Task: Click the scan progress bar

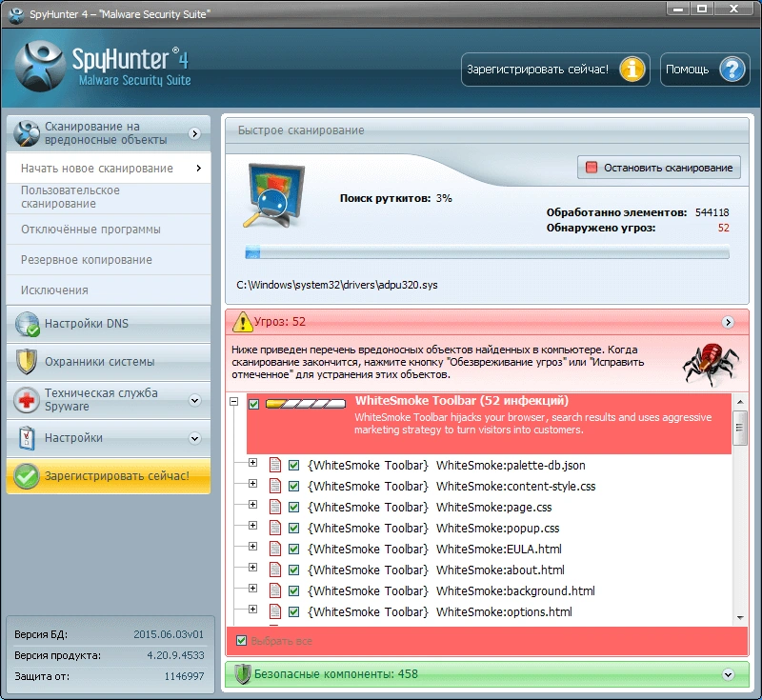Action: point(488,252)
